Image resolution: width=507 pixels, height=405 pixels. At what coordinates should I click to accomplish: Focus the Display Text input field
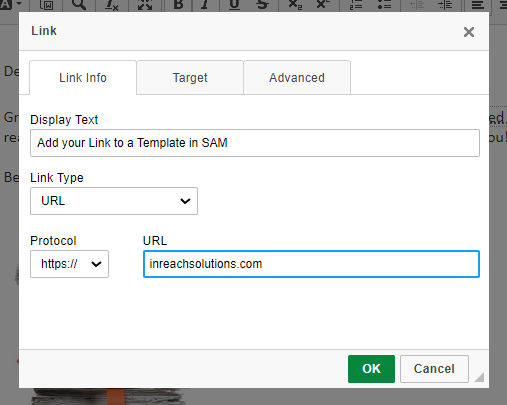pos(255,143)
